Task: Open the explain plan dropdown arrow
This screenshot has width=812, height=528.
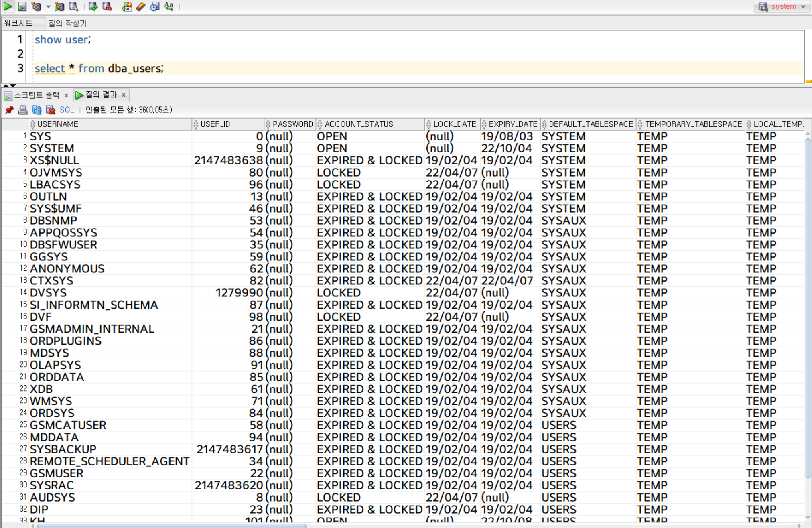Action: (48, 6)
